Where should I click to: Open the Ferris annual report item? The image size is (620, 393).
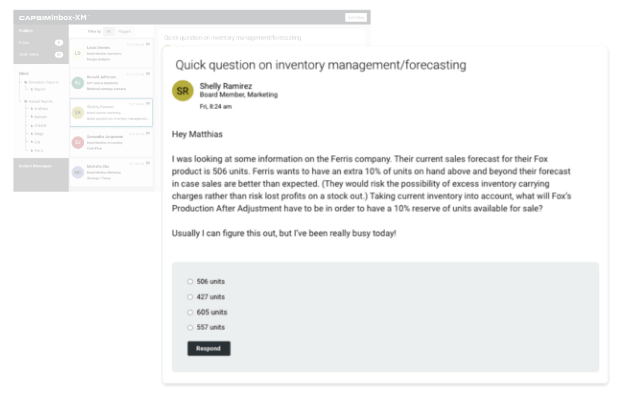38,151
